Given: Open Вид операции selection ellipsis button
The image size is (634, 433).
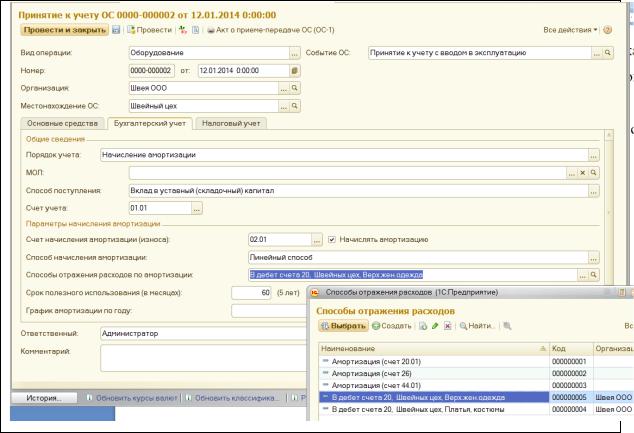Looking at the screenshot, I should pyautogui.click(x=295, y=53).
